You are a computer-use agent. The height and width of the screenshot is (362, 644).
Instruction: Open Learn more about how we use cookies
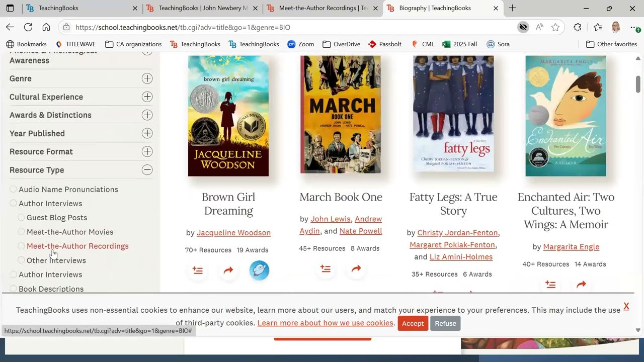coord(325,323)
